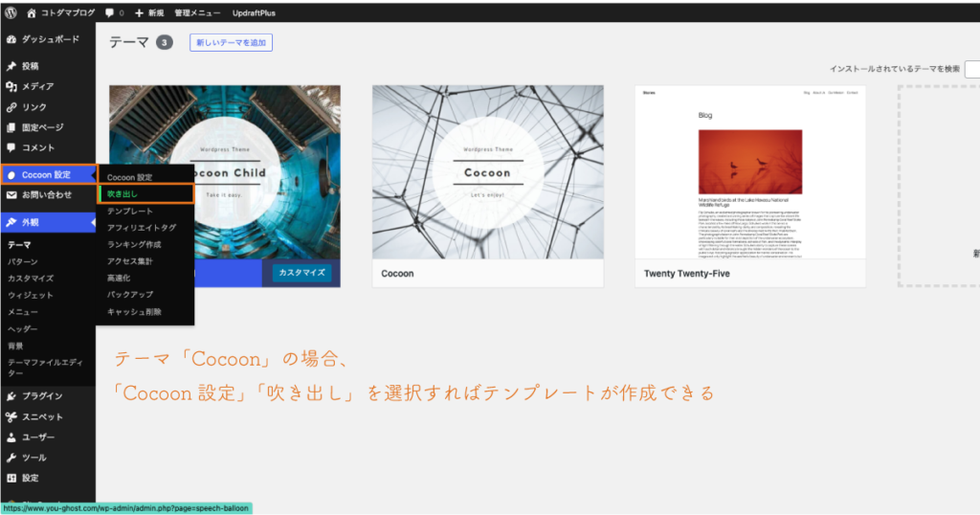This screenshot has width=980, height=515.
Task: Select the Twenty Twenty-Five theme thumbnail
Action: (750, 172)
